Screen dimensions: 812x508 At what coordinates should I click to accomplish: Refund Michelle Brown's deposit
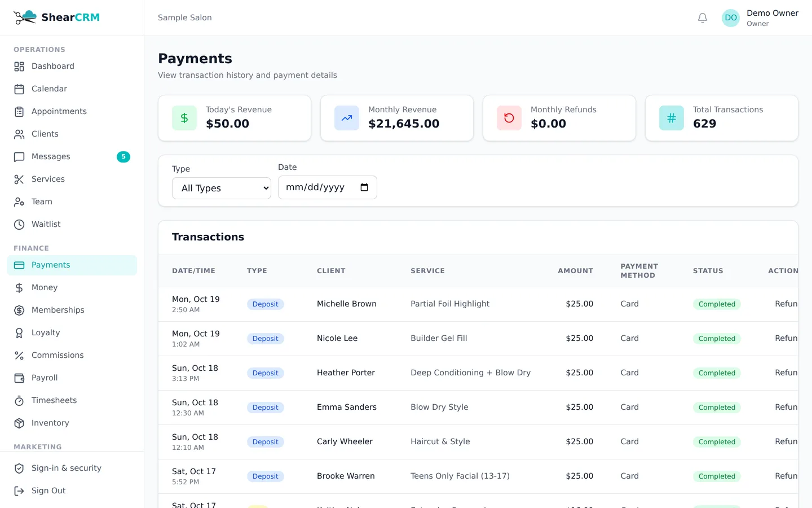click(x=786, y=304)
